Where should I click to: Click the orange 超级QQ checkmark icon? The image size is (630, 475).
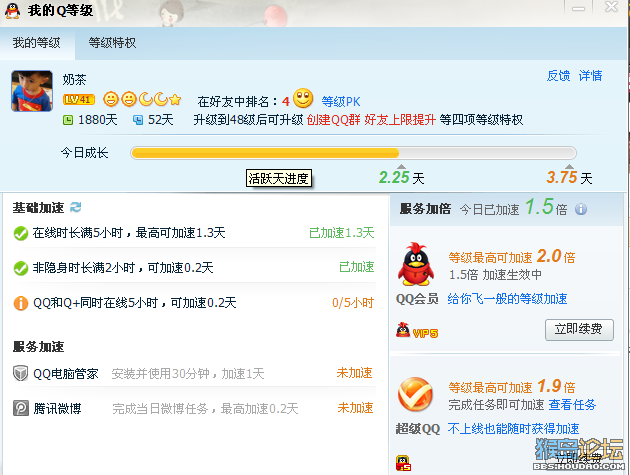point(415,395)
